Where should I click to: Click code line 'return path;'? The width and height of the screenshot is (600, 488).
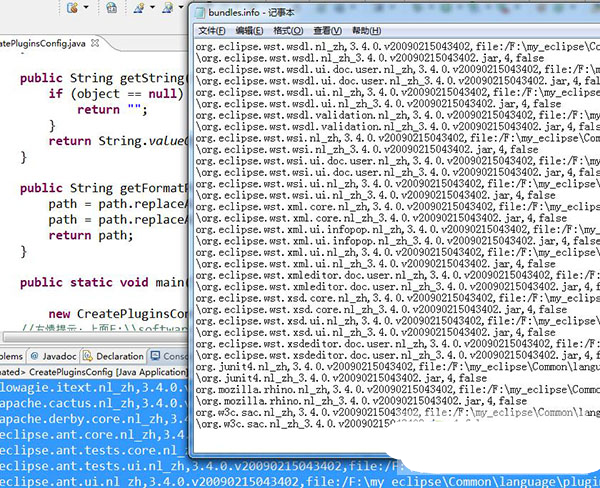pyautogui.click(x=91, y=235)
